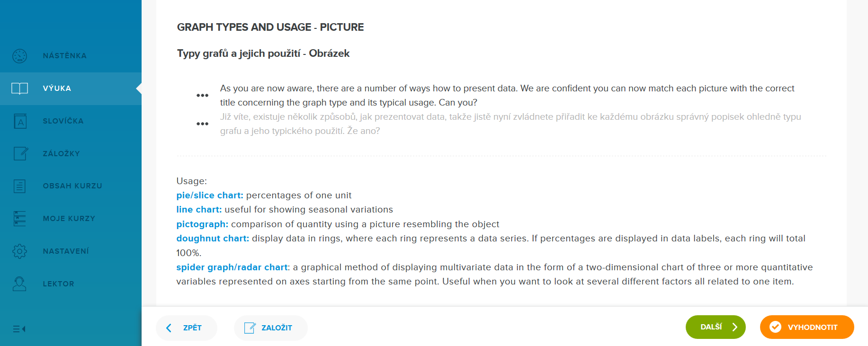Proceed with the Další button
The image size is (868, 346).
tap(715, 327)
